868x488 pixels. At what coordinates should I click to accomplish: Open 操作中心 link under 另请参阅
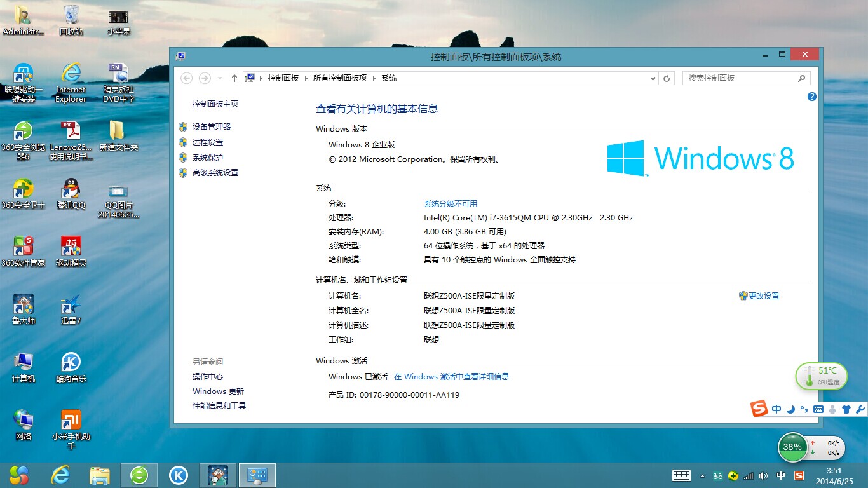[208, 376]
